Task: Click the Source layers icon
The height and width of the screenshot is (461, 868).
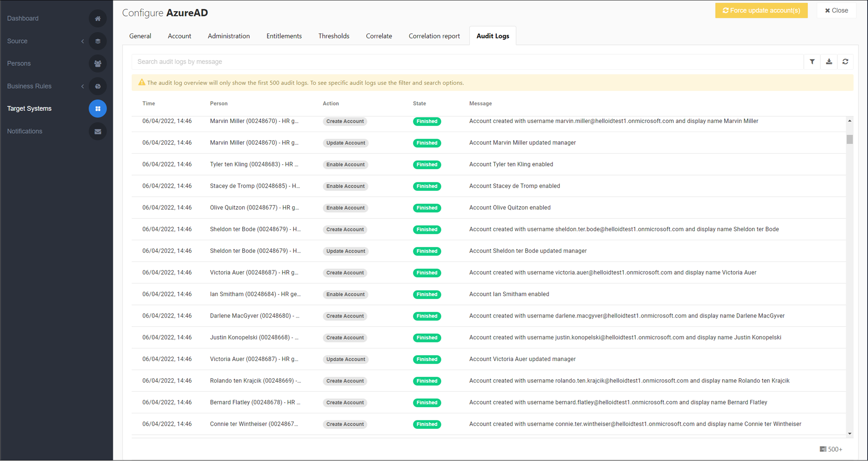Action: pos(98,41)
